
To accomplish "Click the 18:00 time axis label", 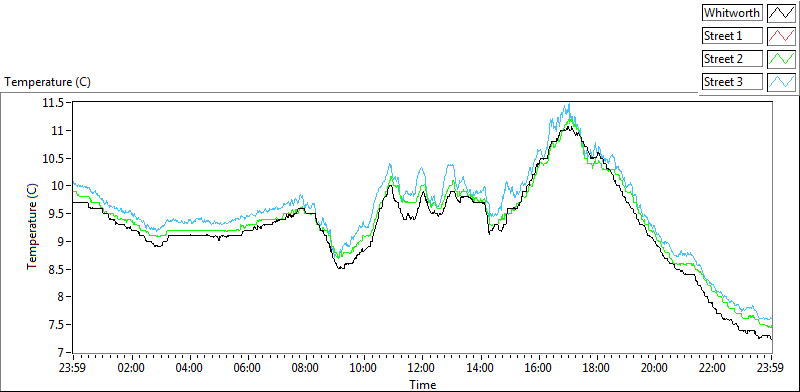I will coord(597,368).
